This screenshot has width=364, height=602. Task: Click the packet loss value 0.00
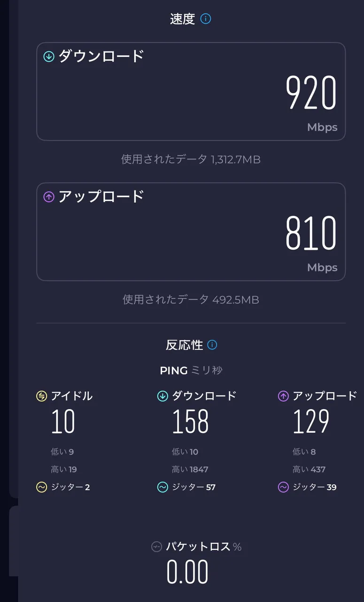[x=187, y=572]
